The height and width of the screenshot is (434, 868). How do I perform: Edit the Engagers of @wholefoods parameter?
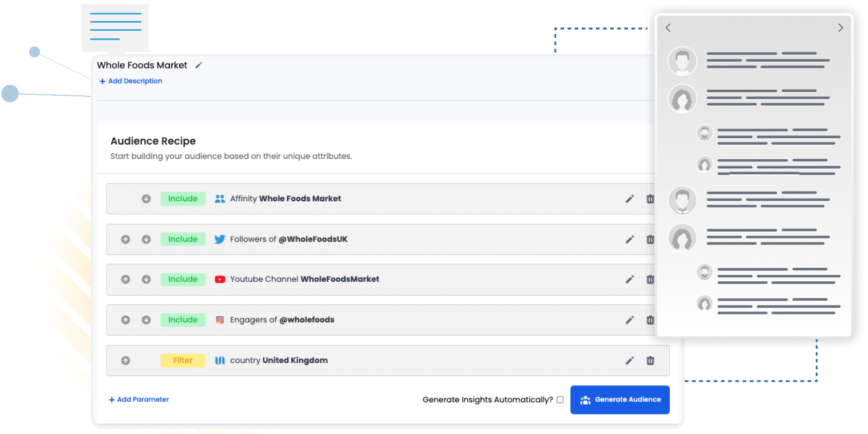(x=630, y=320)
